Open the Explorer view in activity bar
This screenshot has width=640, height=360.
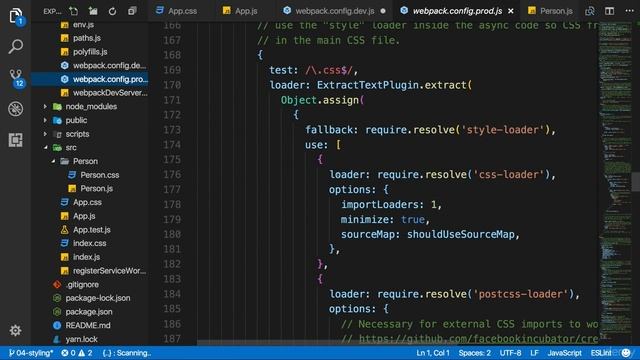pos(16,16)
